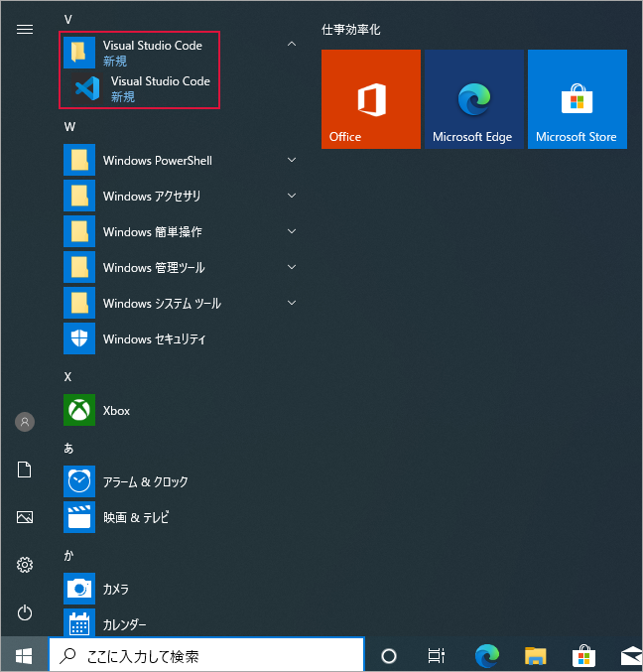Open Documents from the sidebar icon
Viewport: 643px width, 672px height.
25,470
